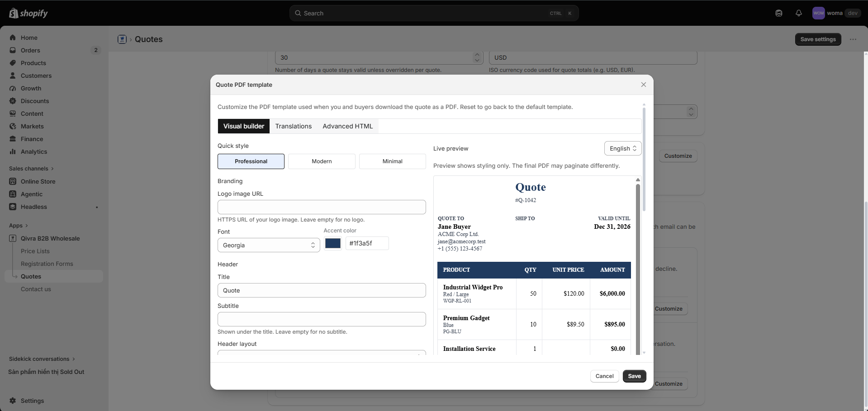Screen dimensions: 868x411
Task: Click the Subtitle input field
Action: click(322, 319)
